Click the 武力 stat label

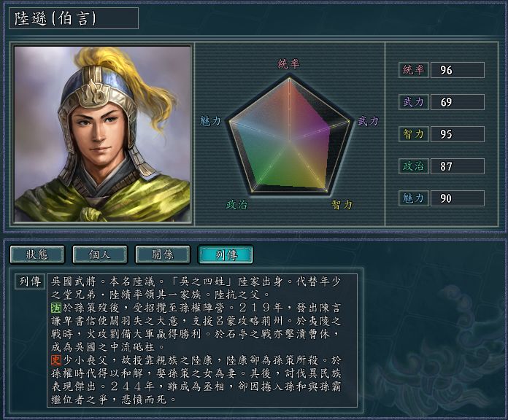414,102
